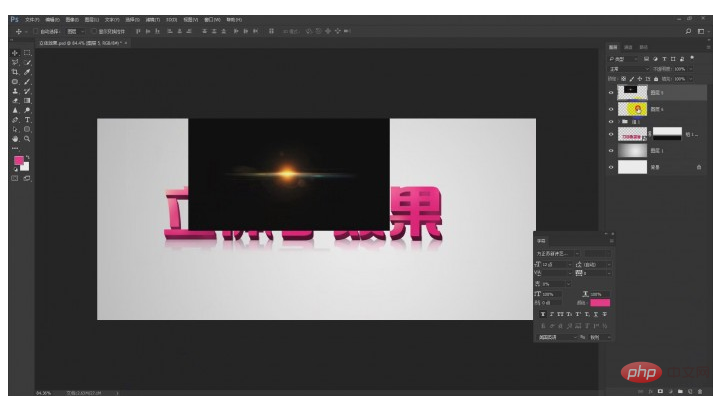The height and width of the screenshot is (405, 720).
Task: Select the Path Selection arrow tool
Action: point(15,129)
